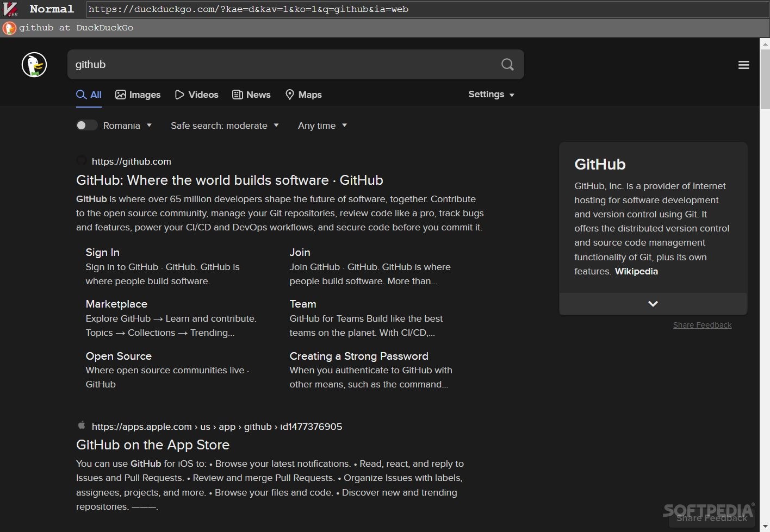The image size is (770, 532).
Task: Click the App Store result description text
Action: point(270,485)
